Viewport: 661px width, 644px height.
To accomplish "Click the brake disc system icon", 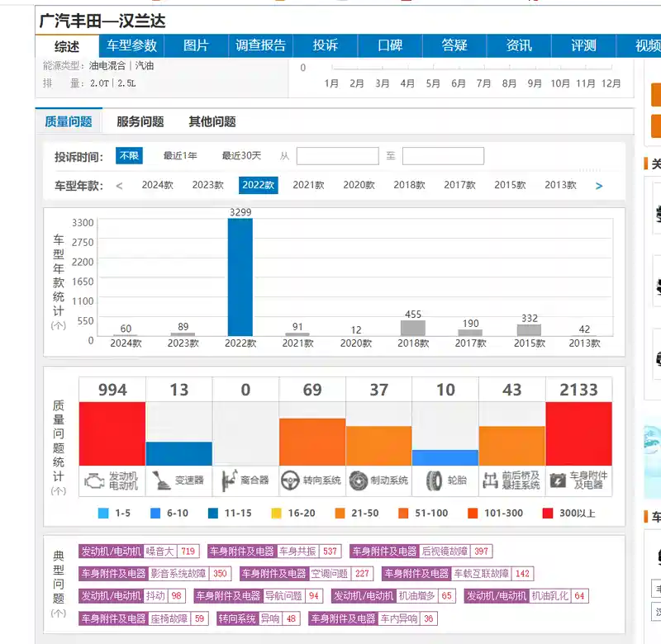I will [359, 481].
